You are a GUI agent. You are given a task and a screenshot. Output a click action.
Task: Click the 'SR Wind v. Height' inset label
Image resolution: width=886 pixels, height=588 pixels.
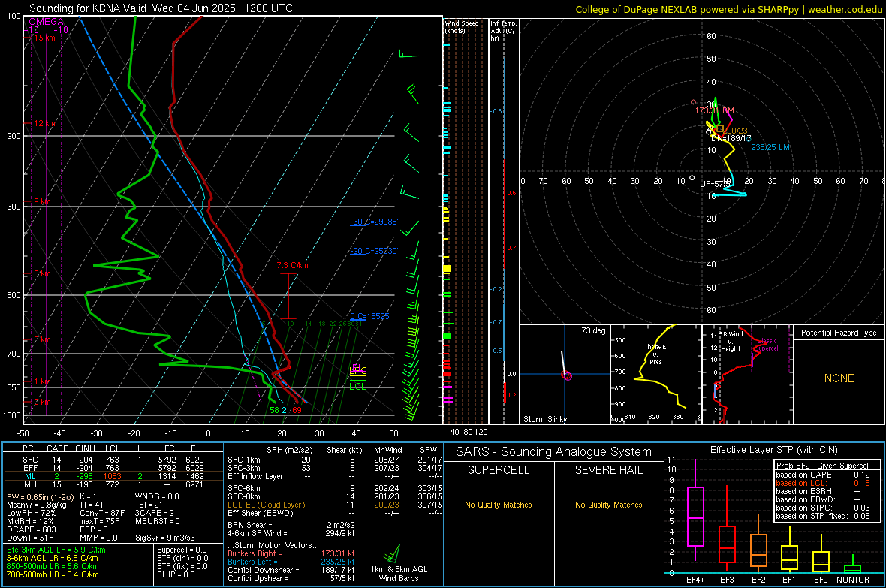[x=731, y=342]
